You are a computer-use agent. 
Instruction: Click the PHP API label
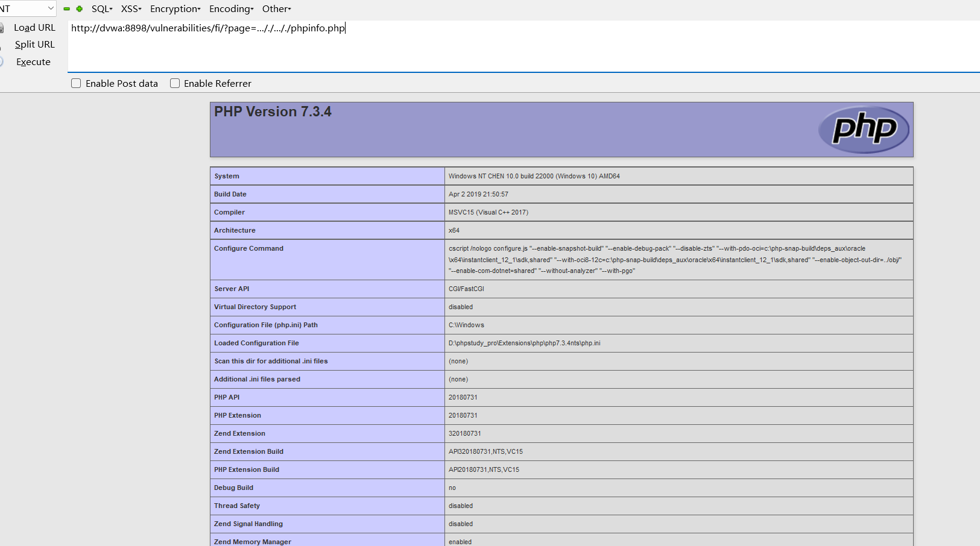227,397
